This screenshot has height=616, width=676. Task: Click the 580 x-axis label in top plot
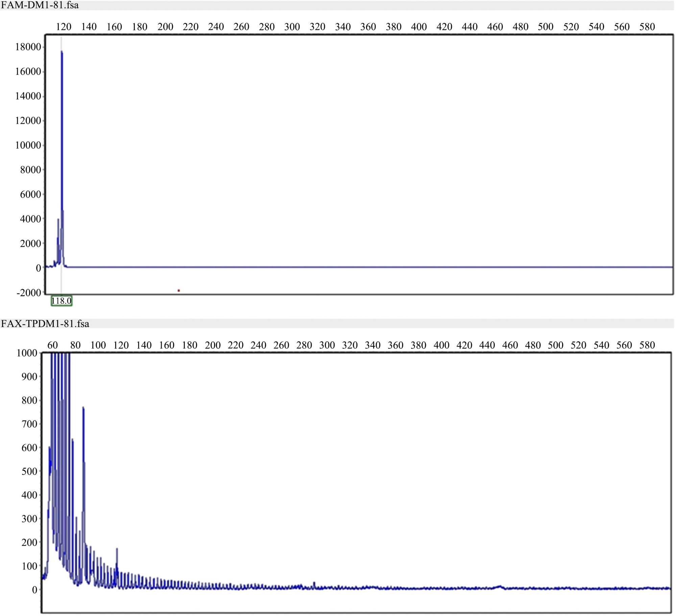click(x=647, y=27)
